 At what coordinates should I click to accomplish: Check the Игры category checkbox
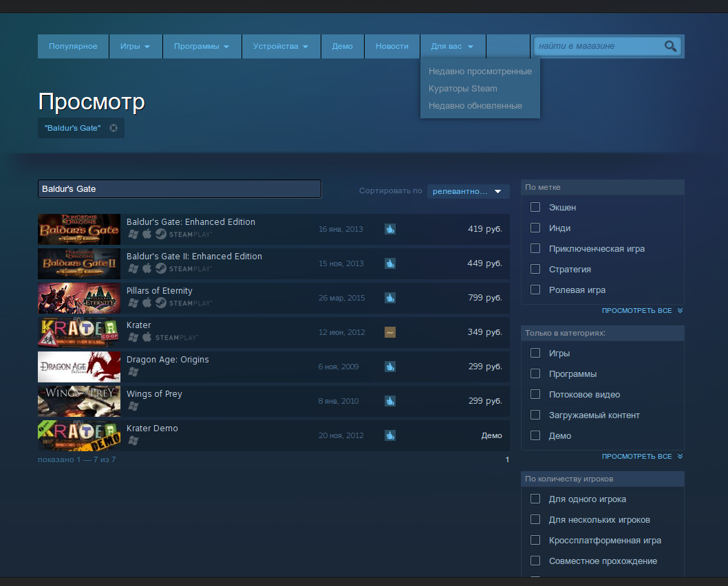pyautogui.click(x=535, y=353)
